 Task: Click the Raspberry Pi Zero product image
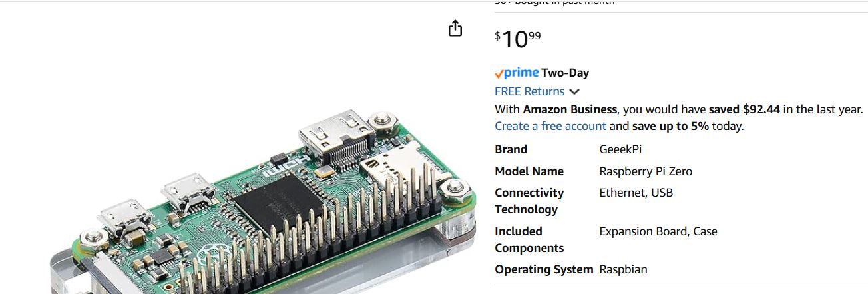(263, 200)
